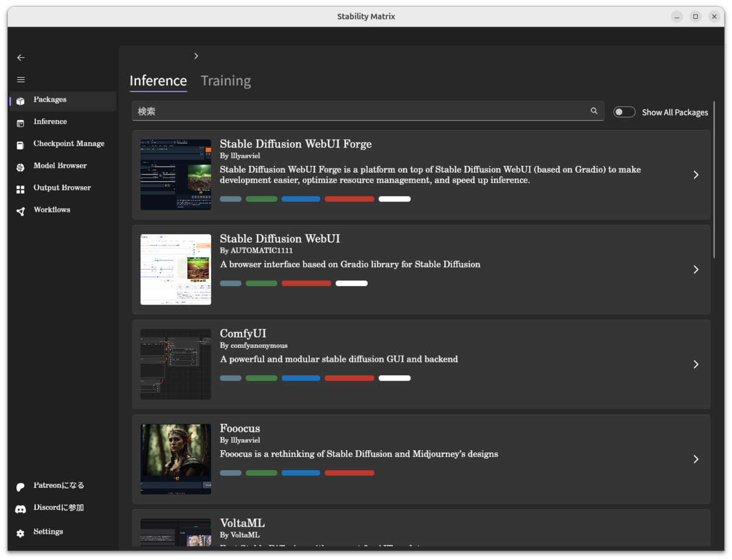732x560 pixels.
Task: Click the Patreonになる link
Action: pyautogui.click(x=59, y=486)
